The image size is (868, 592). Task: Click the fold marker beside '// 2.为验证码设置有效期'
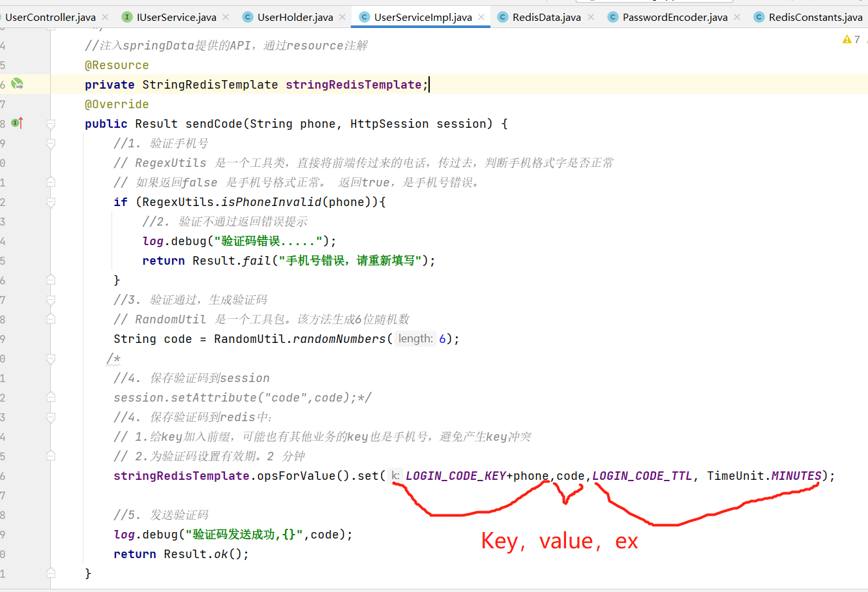[51, 456]
